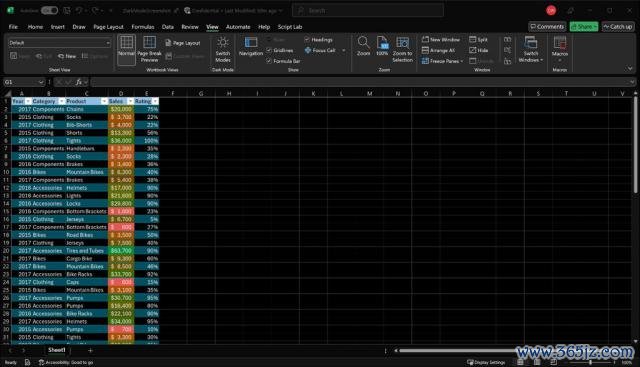
Task: Toggle the Focus Cell option
Action: (320, 50)
